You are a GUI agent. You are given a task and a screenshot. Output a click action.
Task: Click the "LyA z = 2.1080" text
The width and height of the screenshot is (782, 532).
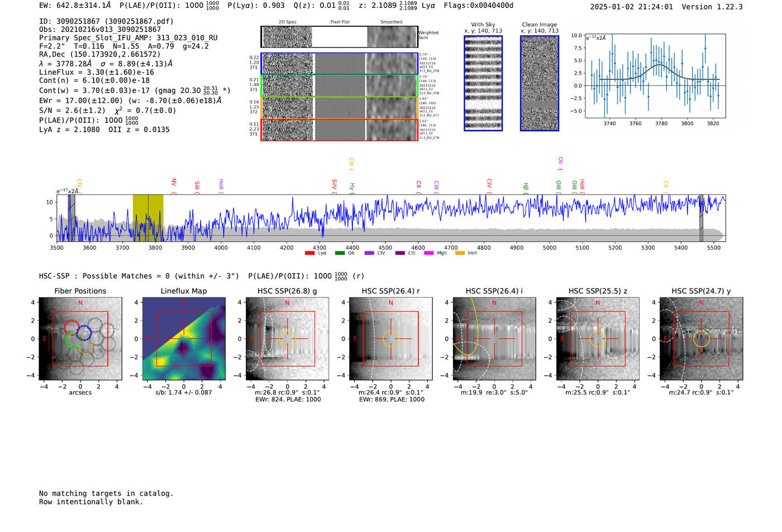click(69, 130)
